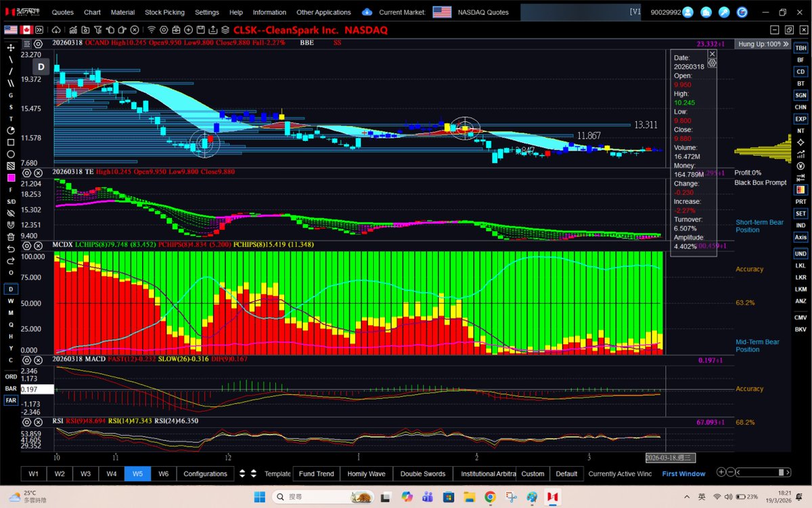This screenshot has height=508, width=812.
Task: Open the Quotes menu
Action: click(x=63, y=12)
